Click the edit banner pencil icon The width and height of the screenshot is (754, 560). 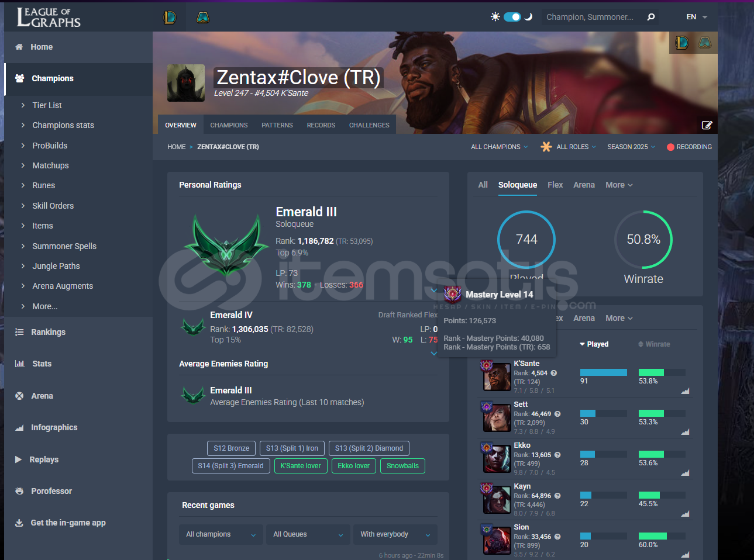click(707, 125)
